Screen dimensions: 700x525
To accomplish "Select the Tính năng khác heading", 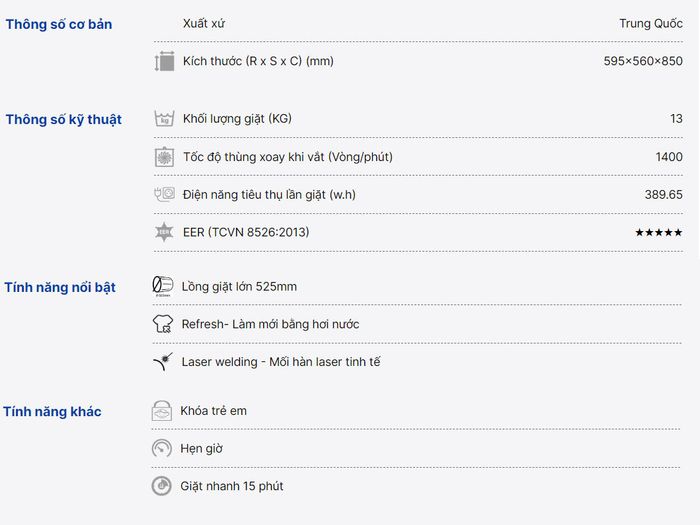I will (53, 411).
